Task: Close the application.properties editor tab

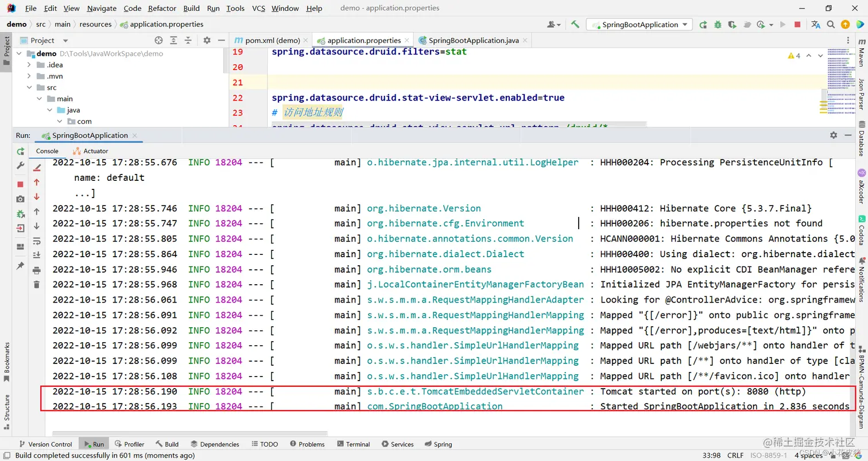Action: [408, 40]
